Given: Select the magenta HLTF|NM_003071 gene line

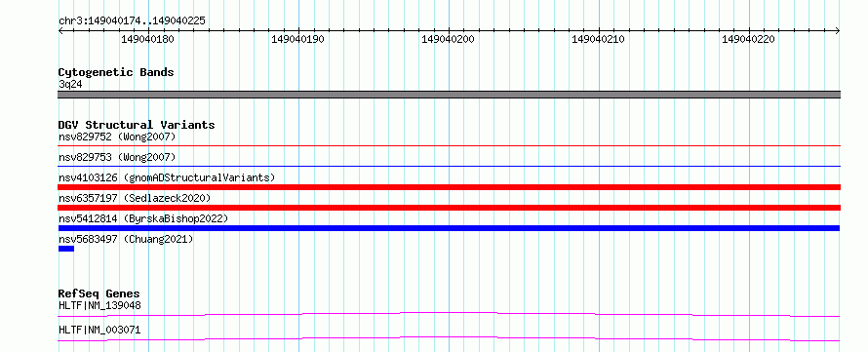Looking at the screenshot, I should [x=449, y=338].
